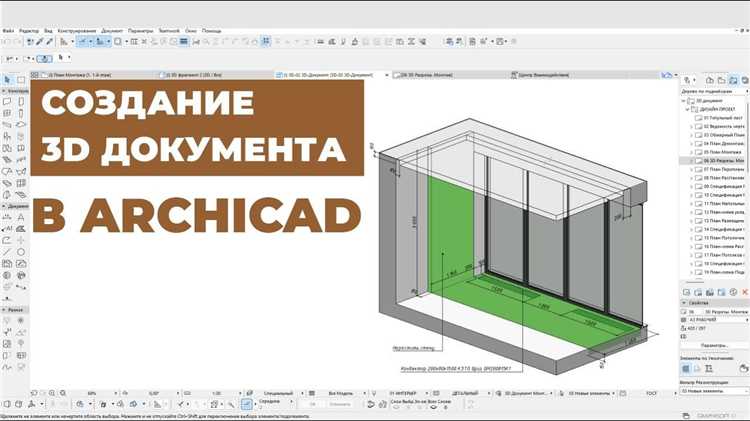The width and height of the screenshot is (750, 421).
Task: Select the Label tool (A1 icon)
Action: click(7, 229)
